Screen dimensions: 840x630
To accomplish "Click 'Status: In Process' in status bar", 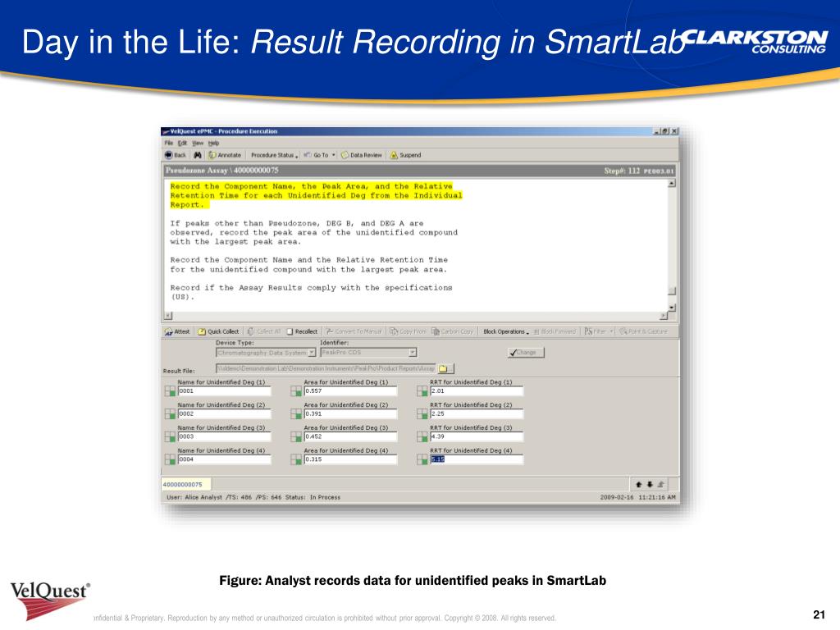I will [x=313, y=498].
